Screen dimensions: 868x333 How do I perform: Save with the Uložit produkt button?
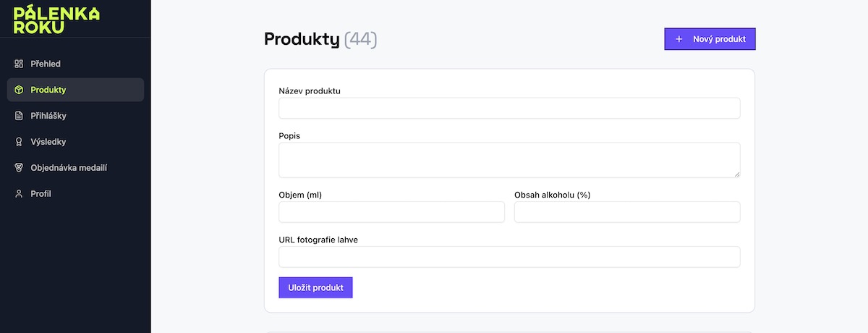315,287
